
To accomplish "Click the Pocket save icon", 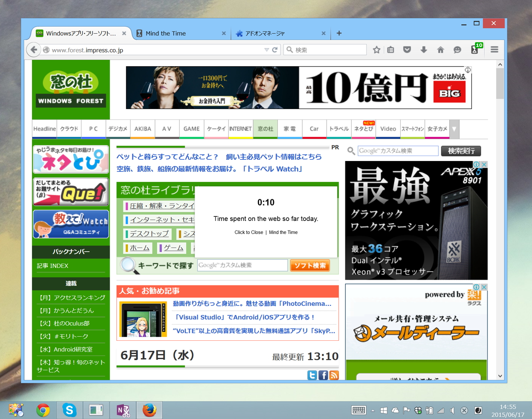I will pos(407,50).
